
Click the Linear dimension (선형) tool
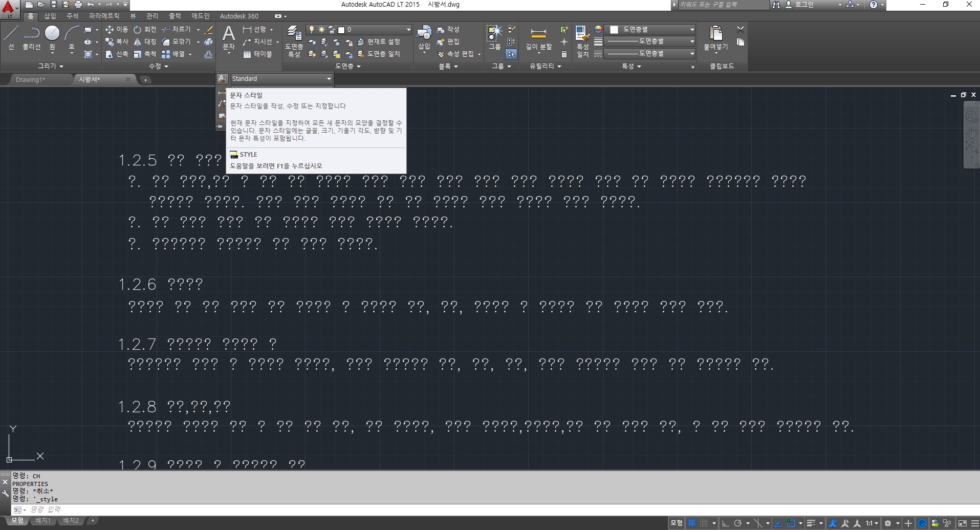click(255, 30)
